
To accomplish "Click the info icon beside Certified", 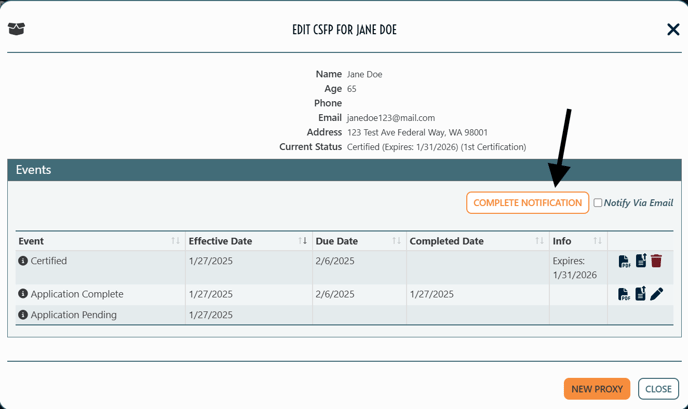I will 23,261.
